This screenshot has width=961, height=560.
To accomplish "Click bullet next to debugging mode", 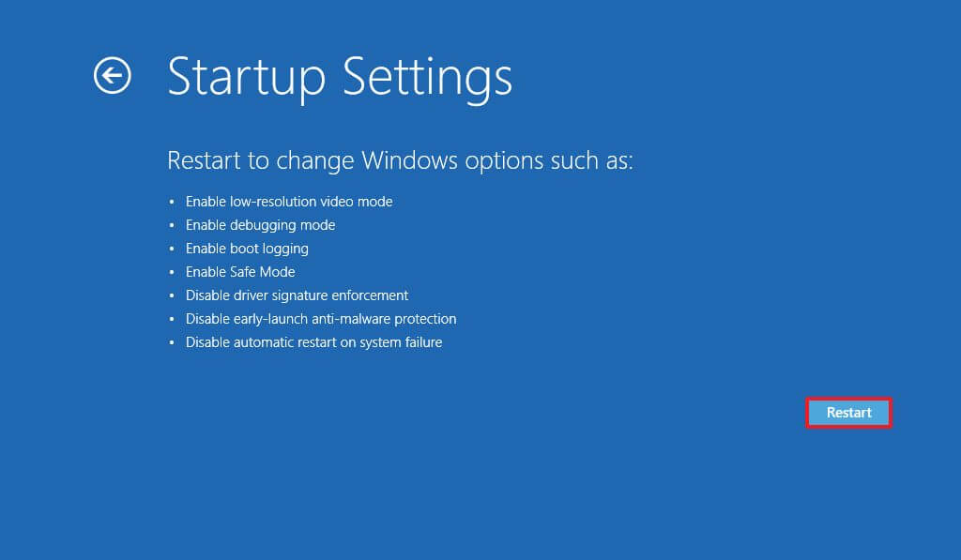I will [x=172, y=226].
